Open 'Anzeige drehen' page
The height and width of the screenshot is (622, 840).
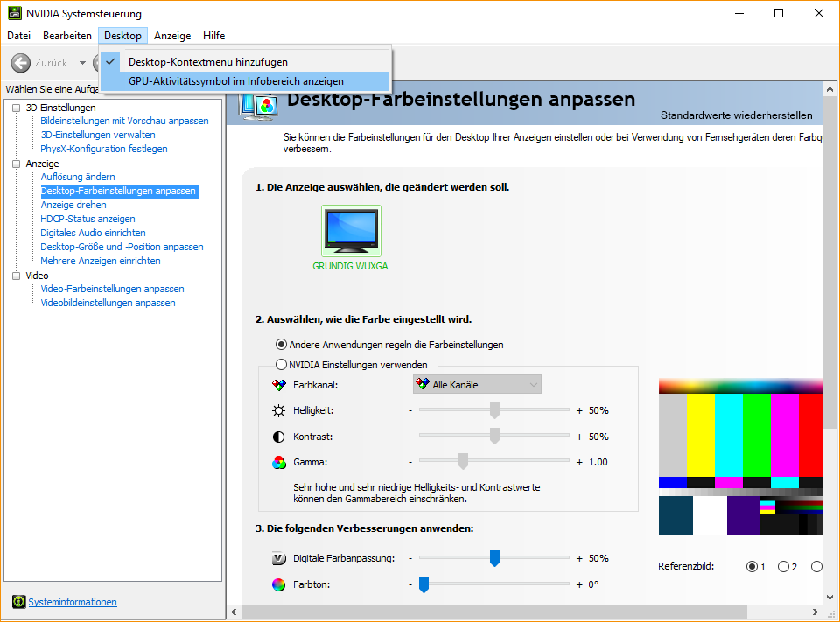pyautogui.click(x=73, y=205)
